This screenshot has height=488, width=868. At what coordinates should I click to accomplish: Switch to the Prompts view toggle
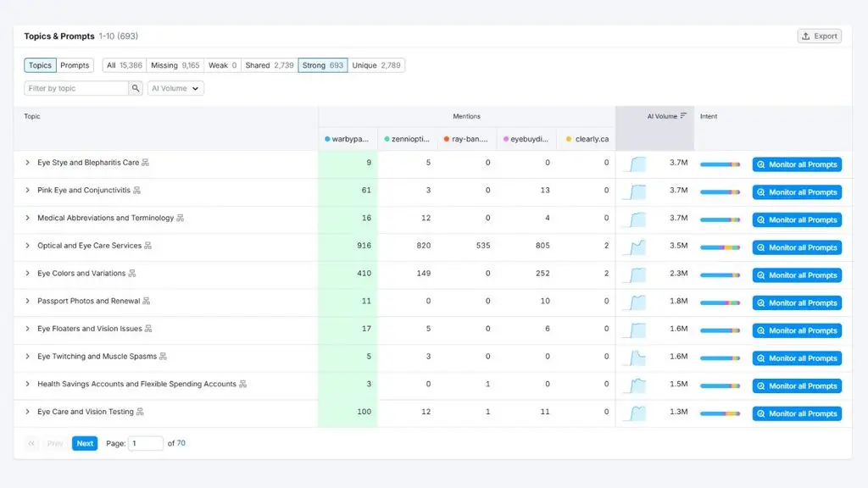[x=75, y=65]
